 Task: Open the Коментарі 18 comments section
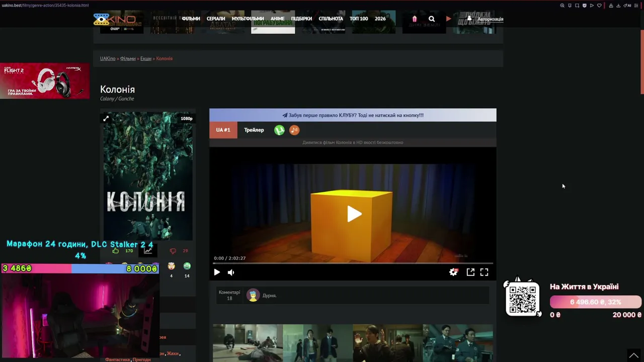pyautogui.click(x=229, y=295)
